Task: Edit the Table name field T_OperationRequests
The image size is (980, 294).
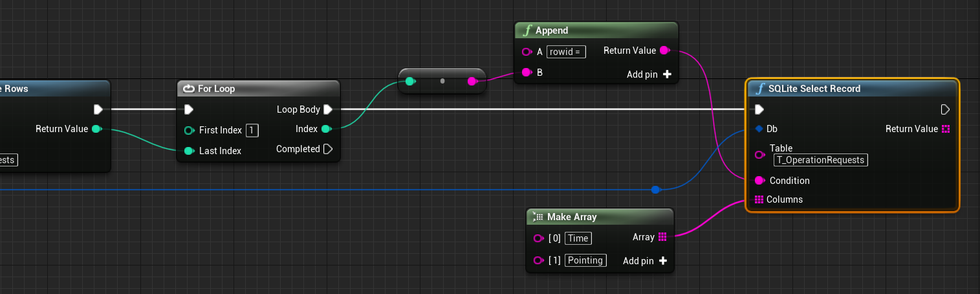Action: point(820,160)
